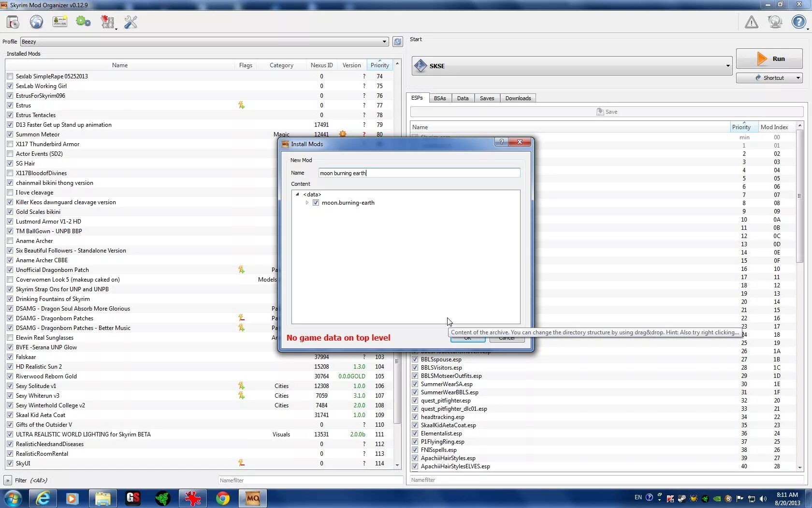This screenshot has width=812, height=508.
Task: Launch Google Chrome from the taskbar
Action: tap(222, 498)
